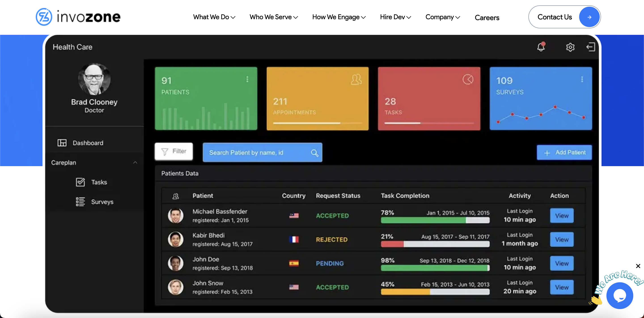The image size is (644, 318).
Task: Click the Tasks card pie chart icon
Action: (x=468, y=80)
